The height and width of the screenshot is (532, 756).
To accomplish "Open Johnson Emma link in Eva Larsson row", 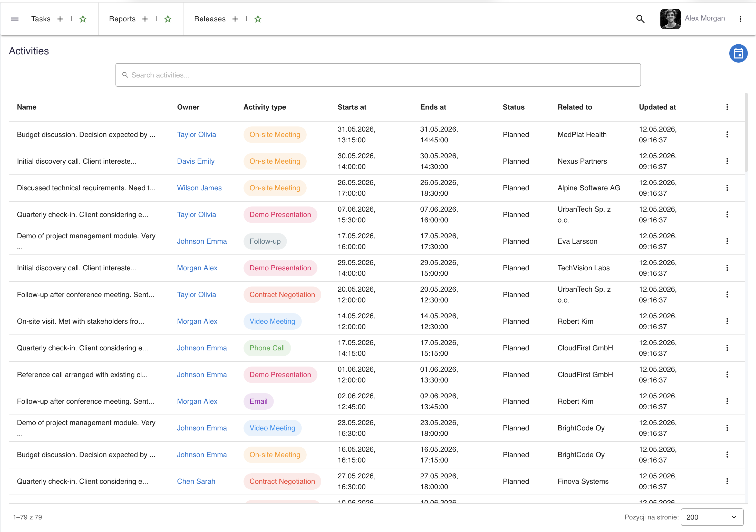I will (202, 241).
